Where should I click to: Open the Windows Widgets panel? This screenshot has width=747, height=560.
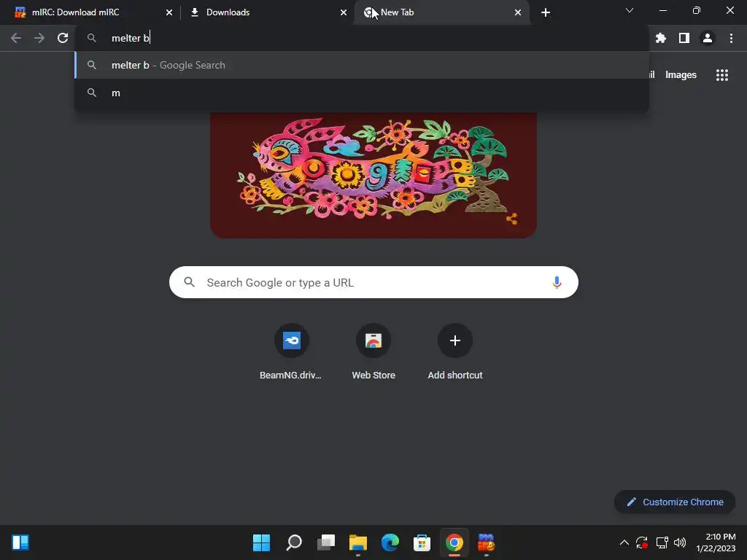[x=20, y=542]
